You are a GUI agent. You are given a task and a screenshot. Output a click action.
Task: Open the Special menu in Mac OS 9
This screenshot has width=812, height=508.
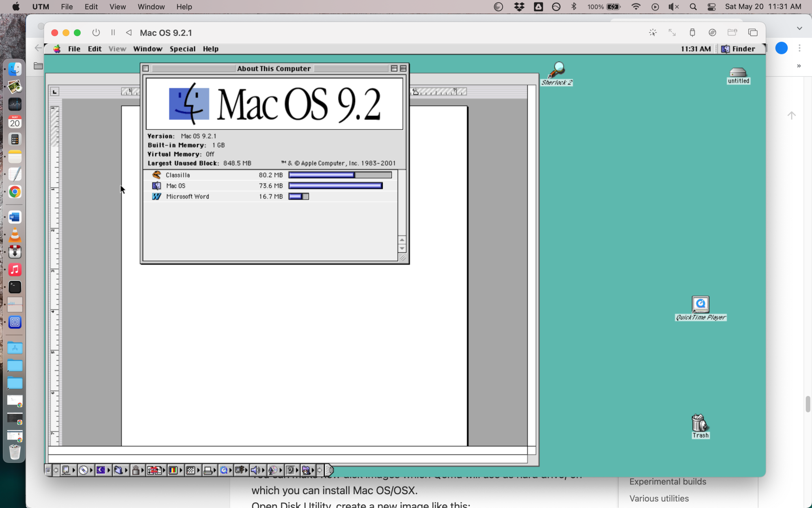[182, 49]
